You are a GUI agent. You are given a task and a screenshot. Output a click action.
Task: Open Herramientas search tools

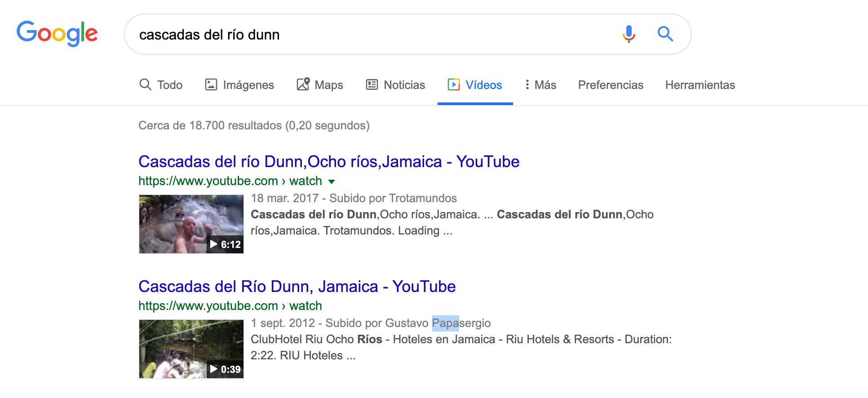point(700,85)
